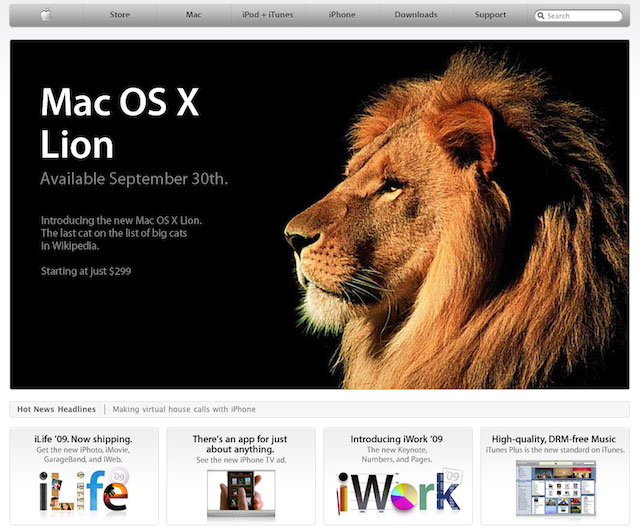The height and width of the screenshot is (529, 640).
Task: Click "See the new iPhone TV ad." text
Action: [241, 460]
